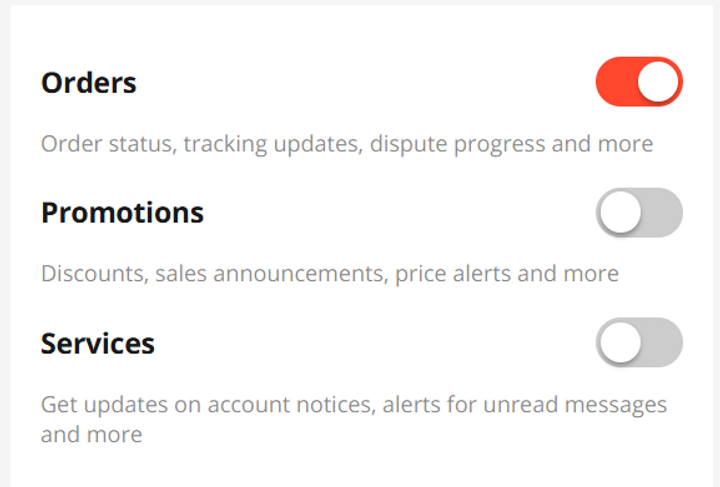Click the Services description about account notices
The image size is (720, 487).
coord(354,405)
